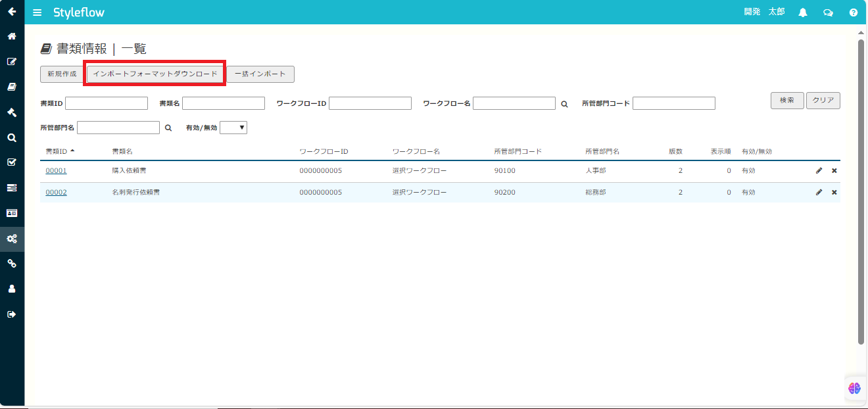868x409 pixels.
Task: Click the back arrow icon in sidebar
Action: click(x=12, y=11)
